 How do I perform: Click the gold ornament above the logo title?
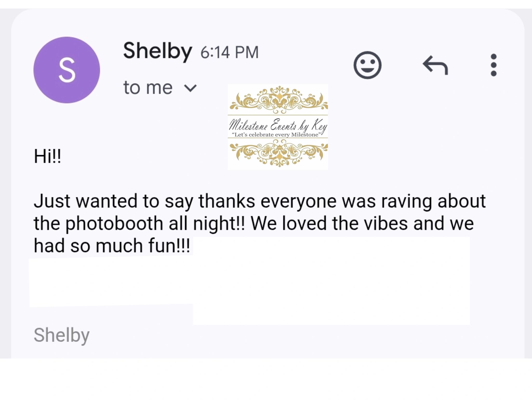coord(278,100)
